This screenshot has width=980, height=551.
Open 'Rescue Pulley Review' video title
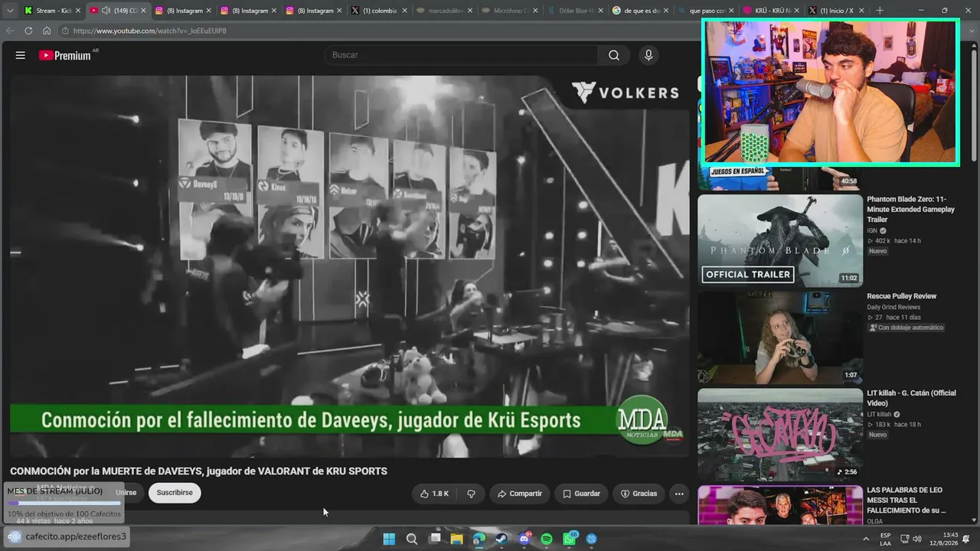tap(902, 296)
